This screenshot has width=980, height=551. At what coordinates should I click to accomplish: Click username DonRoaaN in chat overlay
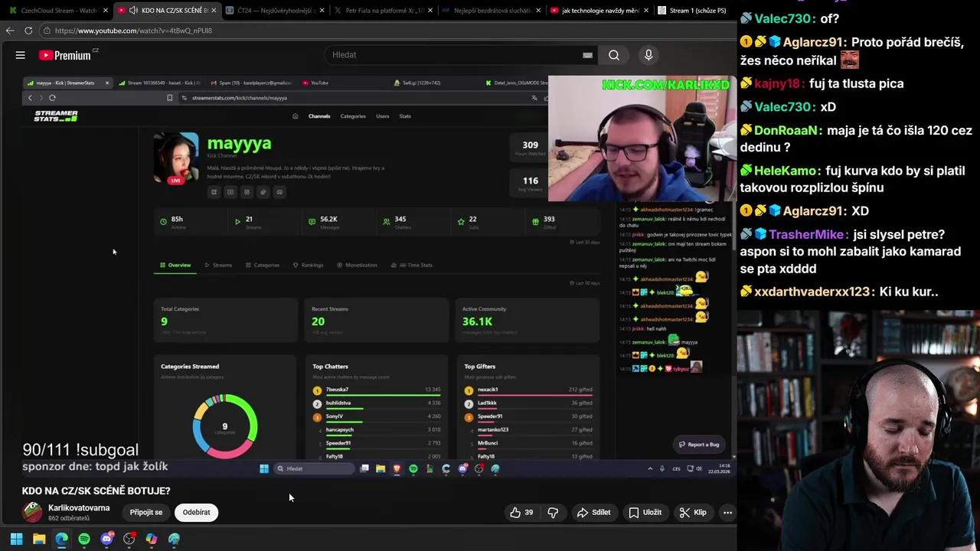pos(786,131)
